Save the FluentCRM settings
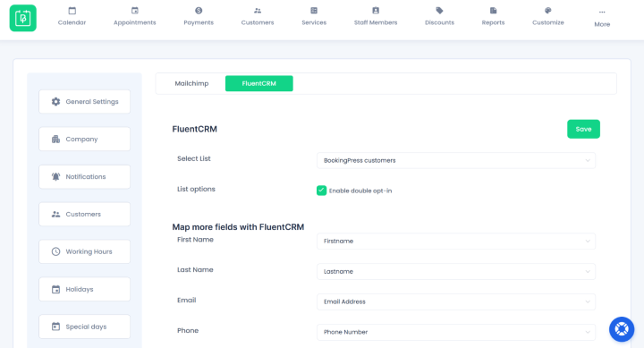This screenshot has width=644, height=348. tap(583, 129)
